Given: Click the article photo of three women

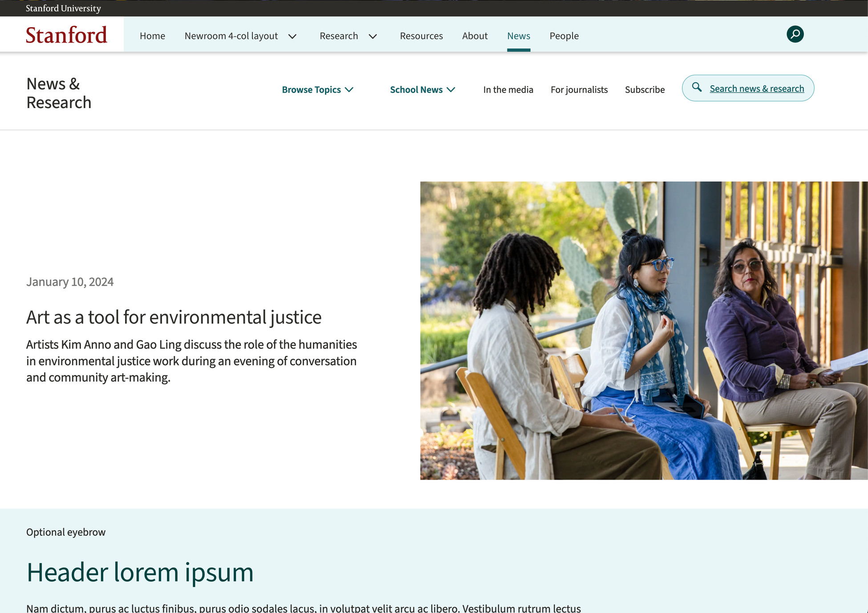Looking at the screenshot, I should (644, 330).
